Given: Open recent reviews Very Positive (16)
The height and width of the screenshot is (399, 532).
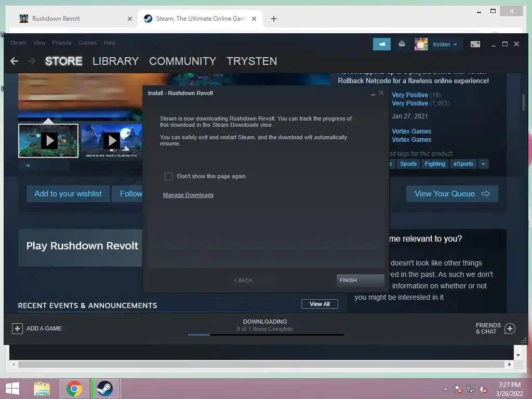Looking at the screenshot, I should [416, 95].
